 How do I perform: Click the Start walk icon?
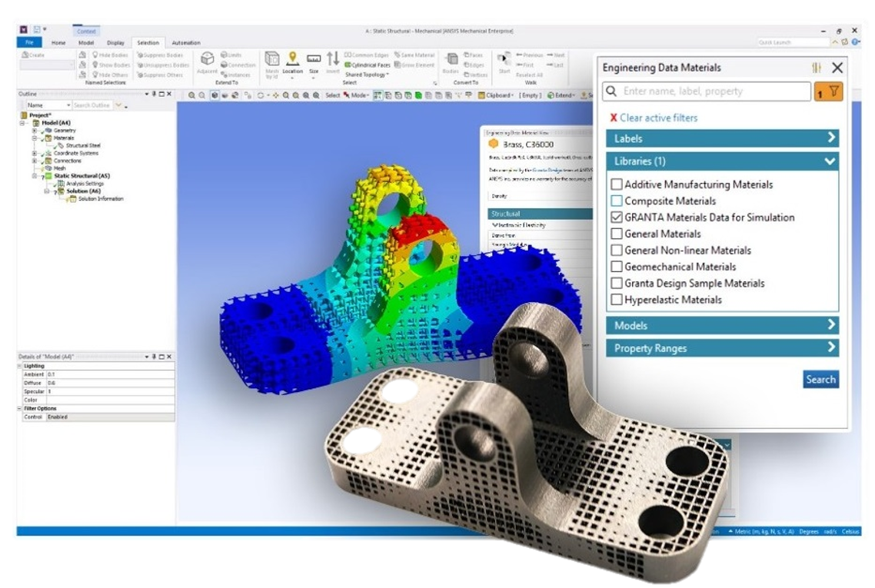pyautogui.click(x=504, y=59)
